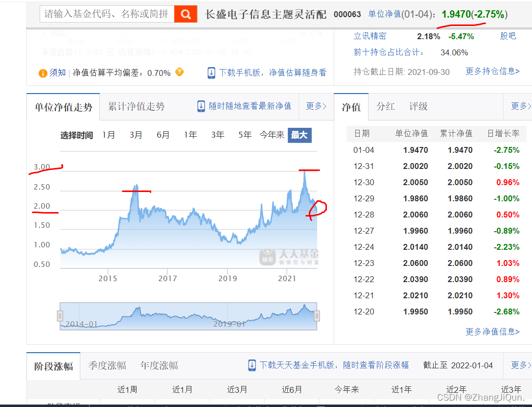
Task: Switch to 累计净值走势 tab
Action: tap(136, 107)
